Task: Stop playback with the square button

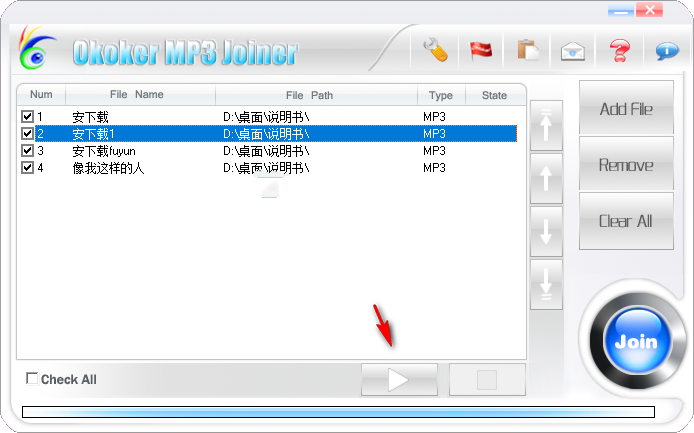Action: coord(487,379)
